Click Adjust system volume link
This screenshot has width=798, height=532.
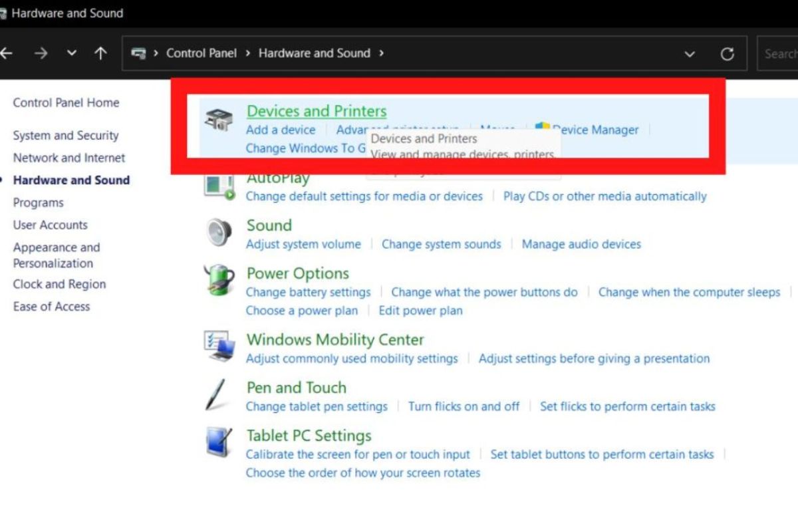coord(303,244)
